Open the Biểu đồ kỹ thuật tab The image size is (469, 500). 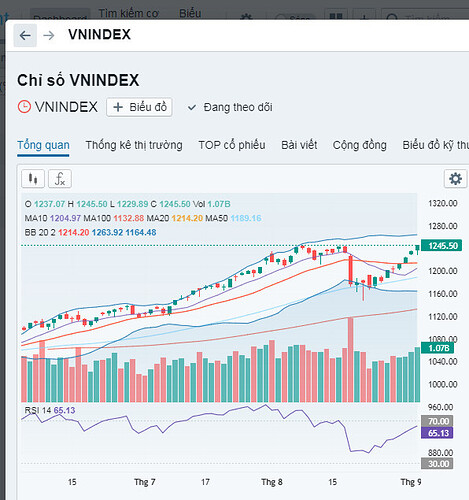coord(435,145)
